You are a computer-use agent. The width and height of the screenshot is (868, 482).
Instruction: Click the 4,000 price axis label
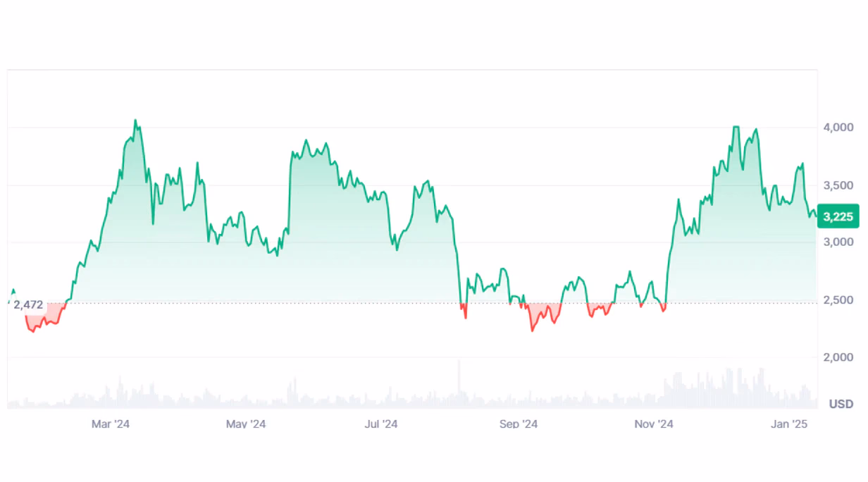839,128
